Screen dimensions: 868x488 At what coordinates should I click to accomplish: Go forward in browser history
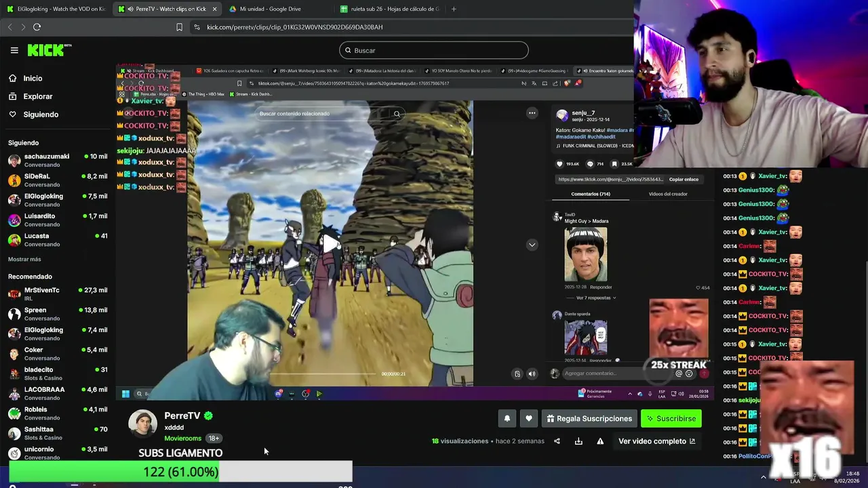pyautogui.click(x=22, y=27)
